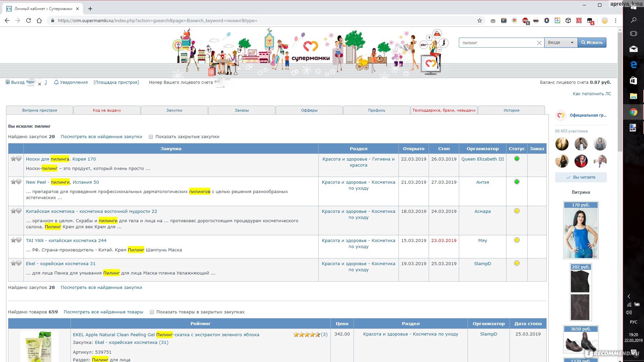Enable Показать закрытые закупки checkbox
Screen dimensions: 644x362
click(x=151, y=137)
